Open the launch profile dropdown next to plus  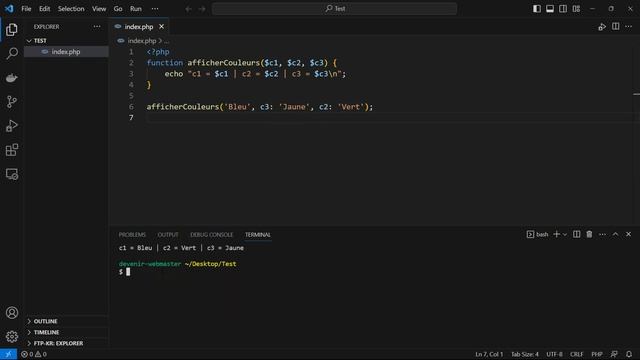(565, 234)
